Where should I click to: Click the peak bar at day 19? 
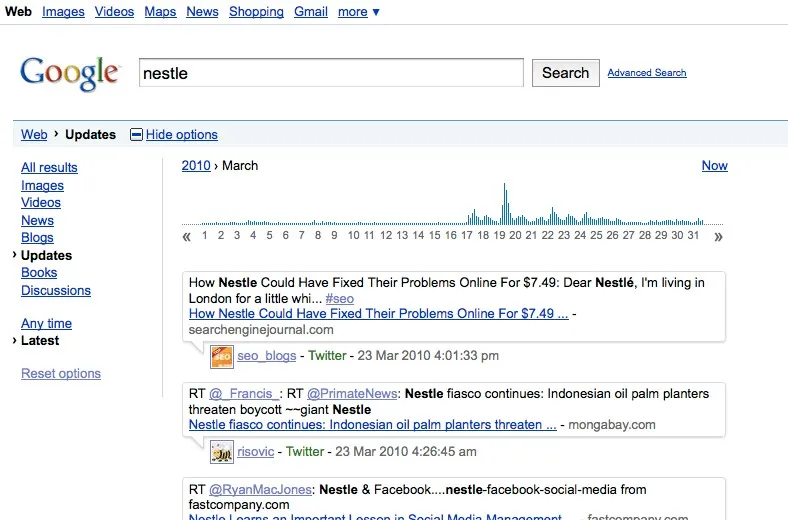coord(505,203)
